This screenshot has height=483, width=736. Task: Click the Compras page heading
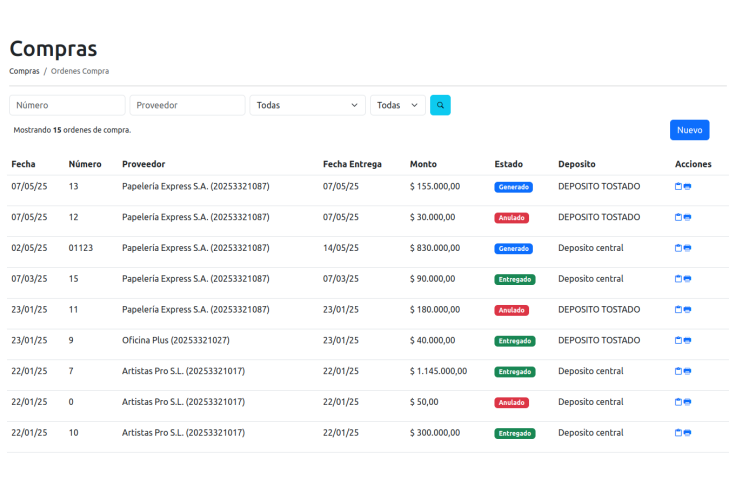[x=54, y=49]
